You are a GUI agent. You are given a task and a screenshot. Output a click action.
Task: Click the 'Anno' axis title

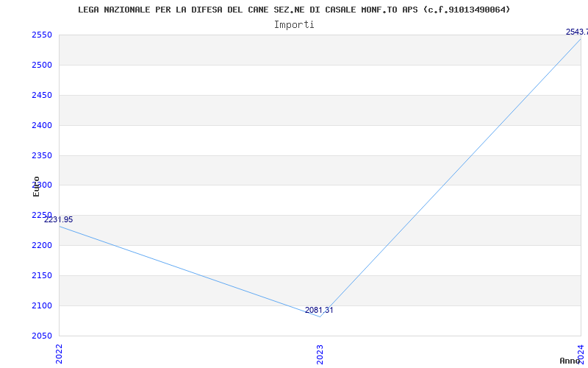pos(570,361)
